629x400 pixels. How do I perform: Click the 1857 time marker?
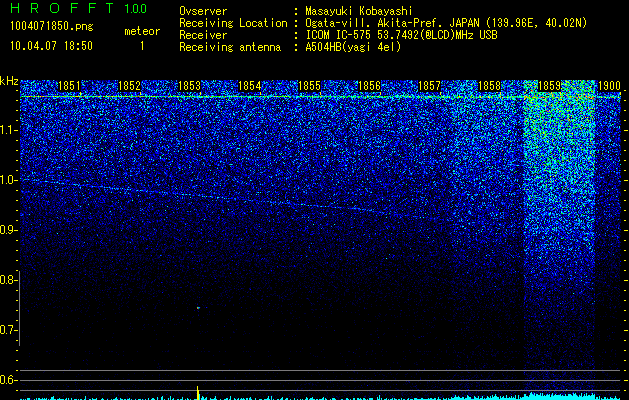[429, 86]
